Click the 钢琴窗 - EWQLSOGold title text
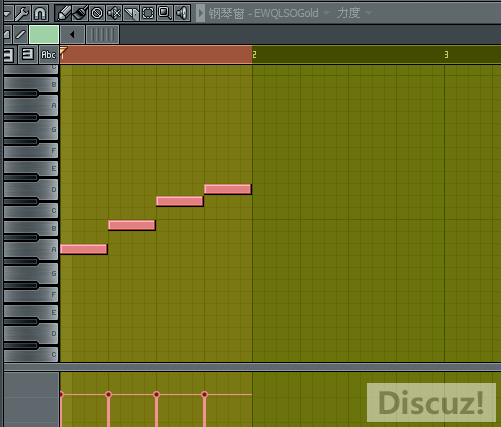 (x=263, y=13)
